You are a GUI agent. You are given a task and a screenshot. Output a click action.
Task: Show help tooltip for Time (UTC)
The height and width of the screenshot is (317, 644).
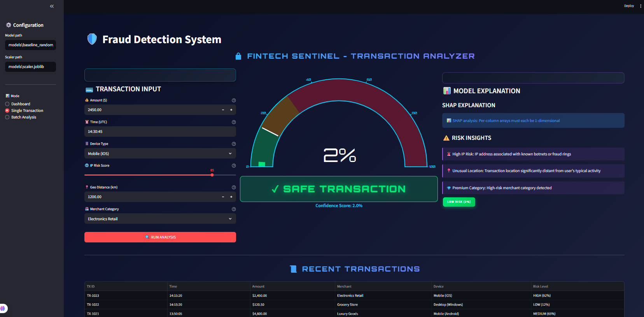point(234,122)
